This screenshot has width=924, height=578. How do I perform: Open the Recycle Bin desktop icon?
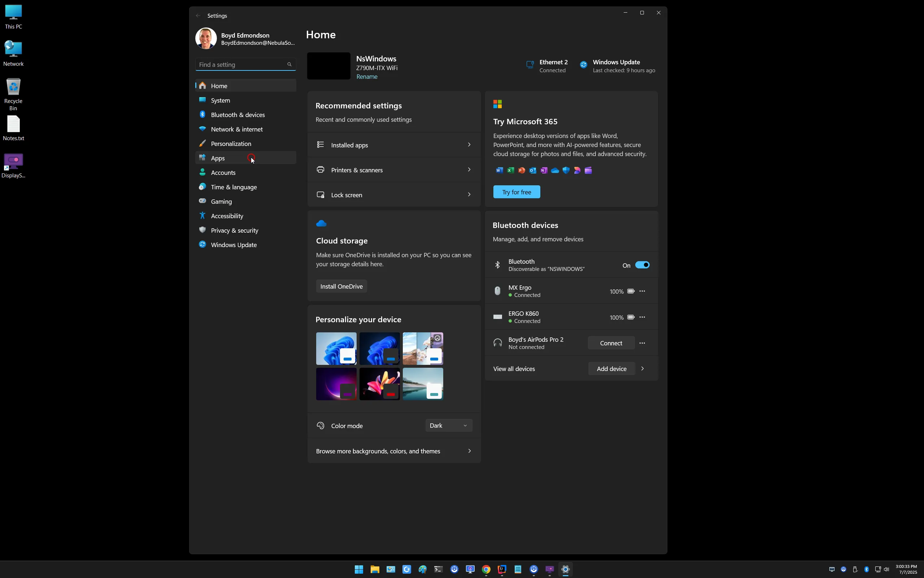coord(13,94)
